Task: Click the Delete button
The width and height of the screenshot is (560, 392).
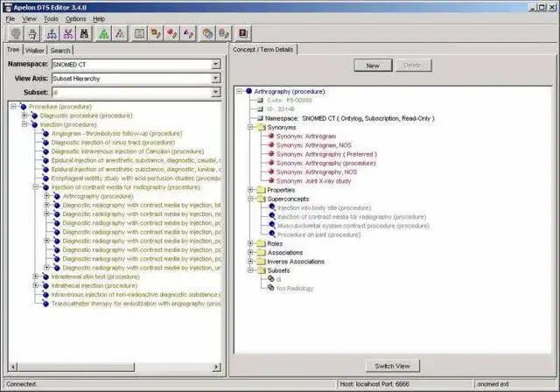Action: tap(413, 66)
